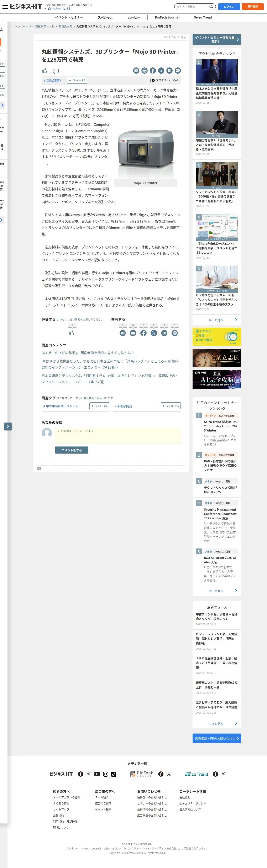Open FinTech Journal X icon in footer
Viewport: 267px width, 868px height.
(169, 774)
